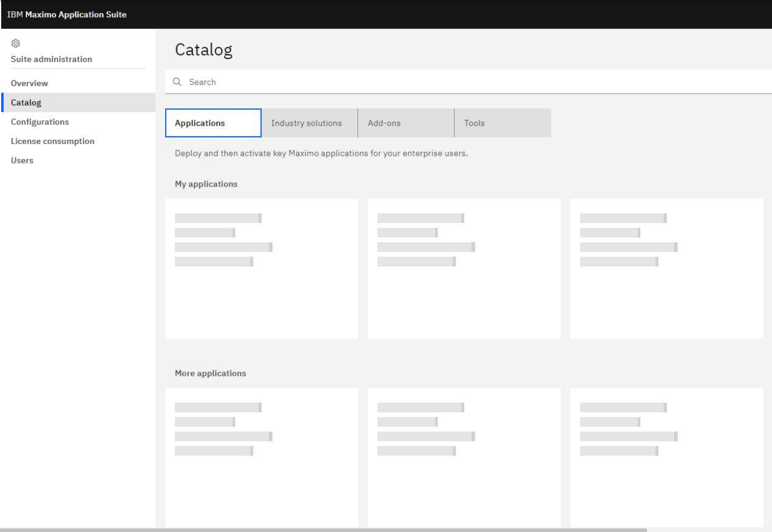
Task: Click the Suite administration gear icon
Action: [x=16, y=44]
